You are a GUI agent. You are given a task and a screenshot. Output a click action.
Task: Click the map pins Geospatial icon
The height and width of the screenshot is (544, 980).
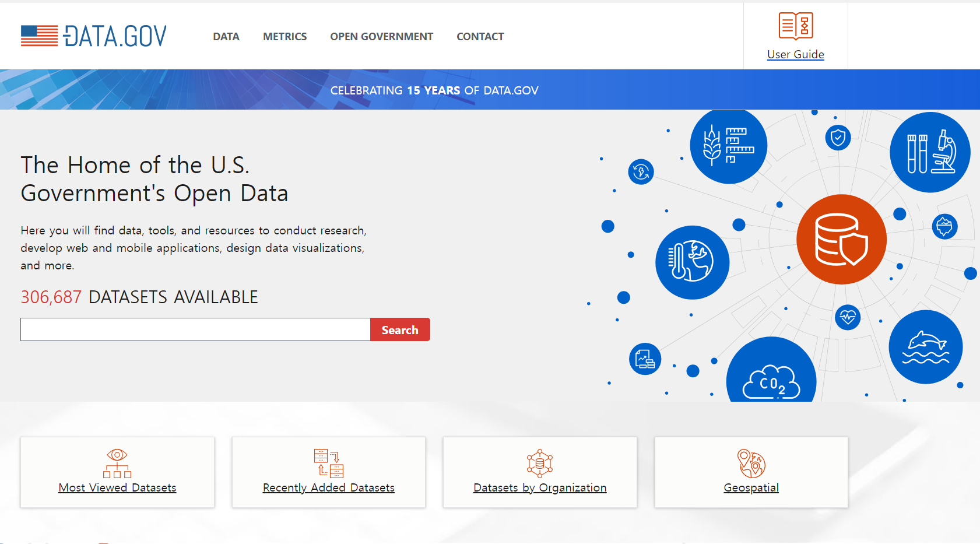tap(751, 464)
